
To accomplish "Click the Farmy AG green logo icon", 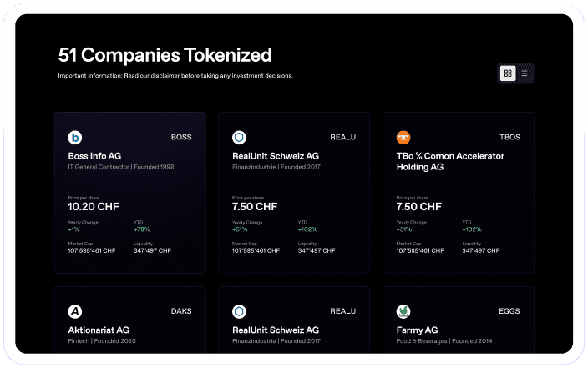I will (x=403, y=311).
